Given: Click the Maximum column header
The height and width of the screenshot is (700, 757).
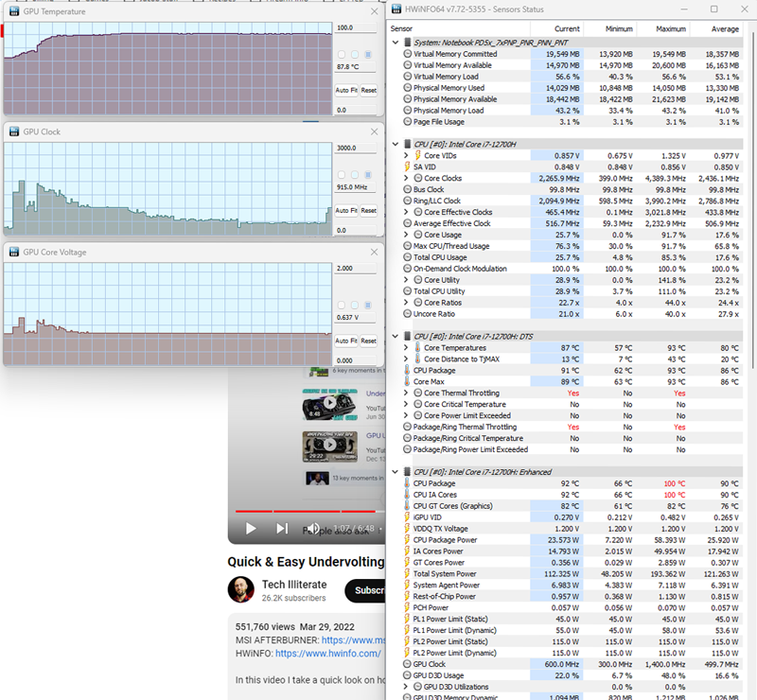Looking at the screenshot, I should 671,29.
